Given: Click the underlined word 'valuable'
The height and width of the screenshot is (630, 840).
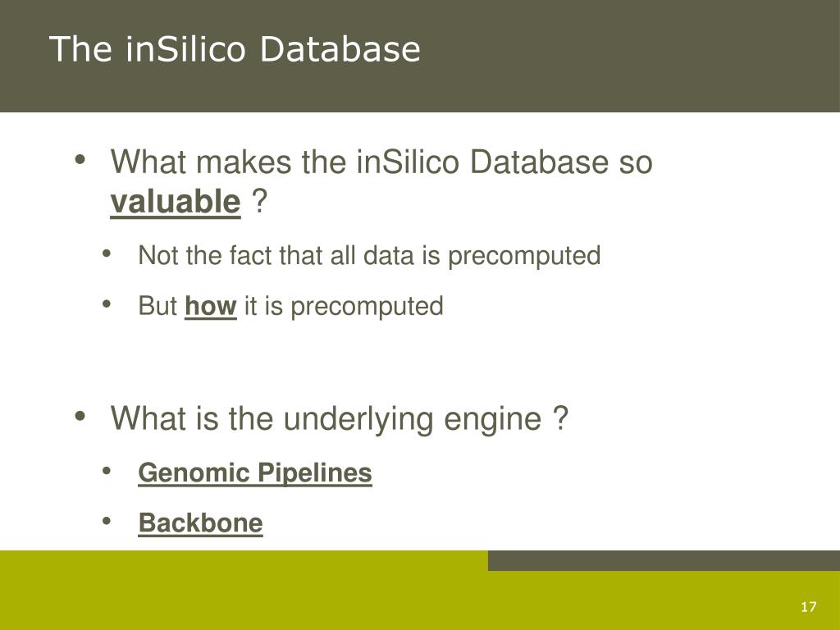Looking at the screenshot, I should coord(176,202).
